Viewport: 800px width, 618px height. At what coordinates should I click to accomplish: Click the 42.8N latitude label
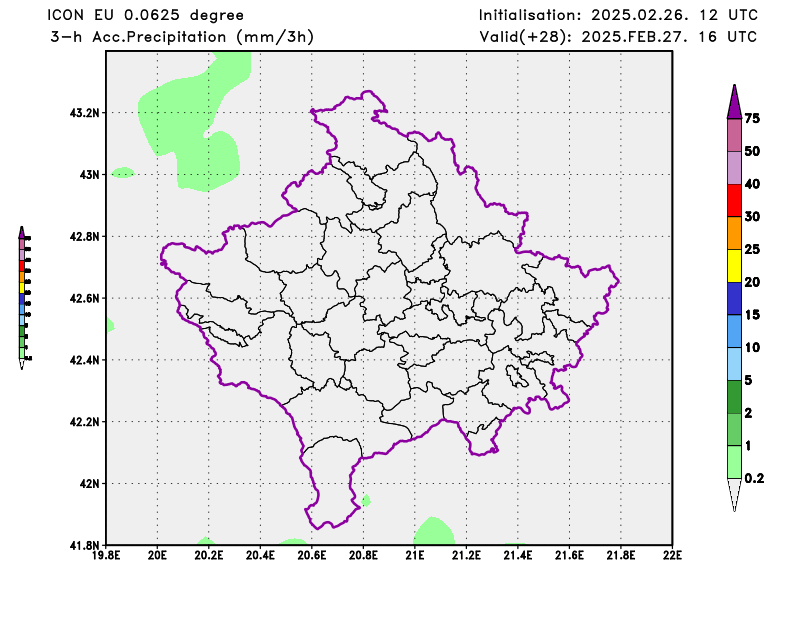tap(84, 237)
